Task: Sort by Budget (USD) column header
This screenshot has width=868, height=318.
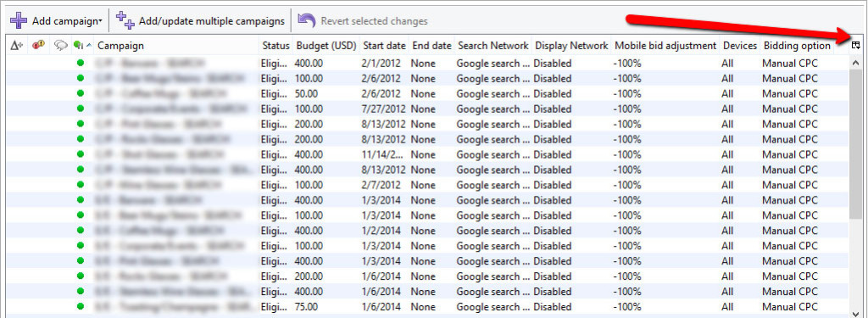Action: coord(326,46)
